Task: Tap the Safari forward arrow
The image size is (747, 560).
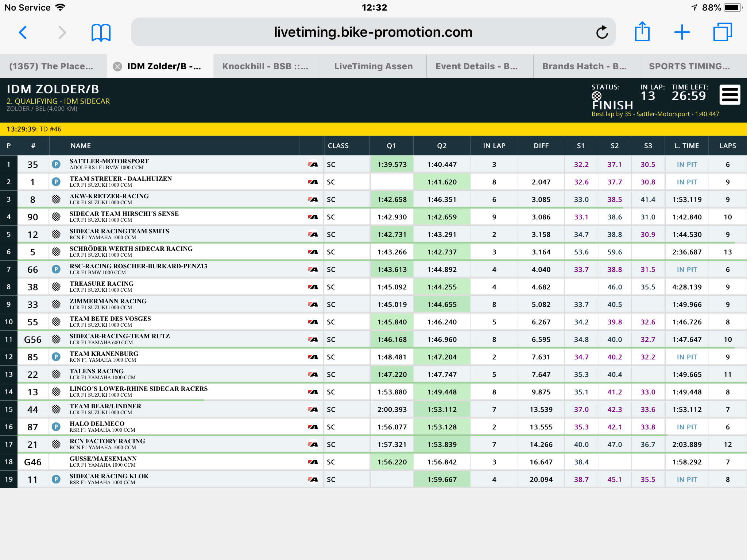Action: (x=62, y=32)
